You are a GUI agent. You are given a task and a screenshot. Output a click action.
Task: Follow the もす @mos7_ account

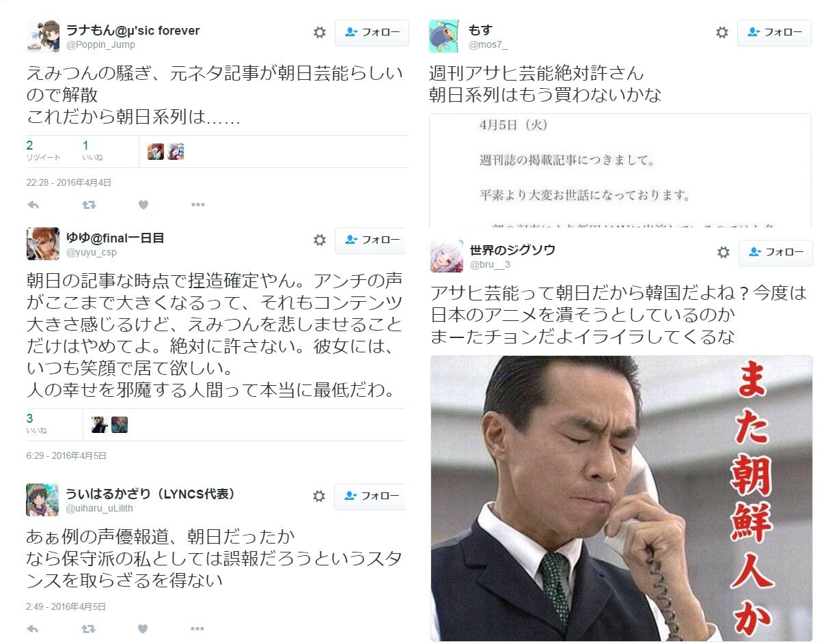[774, 33]
